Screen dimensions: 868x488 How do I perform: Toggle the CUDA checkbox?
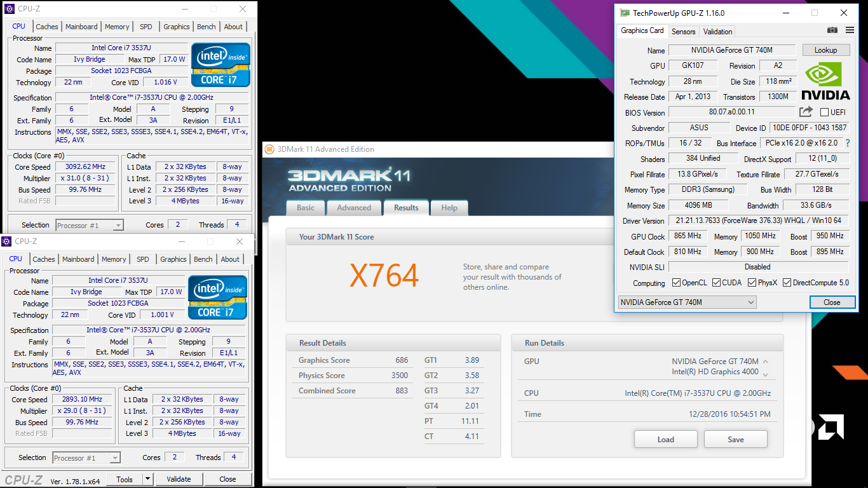[716, 283]
